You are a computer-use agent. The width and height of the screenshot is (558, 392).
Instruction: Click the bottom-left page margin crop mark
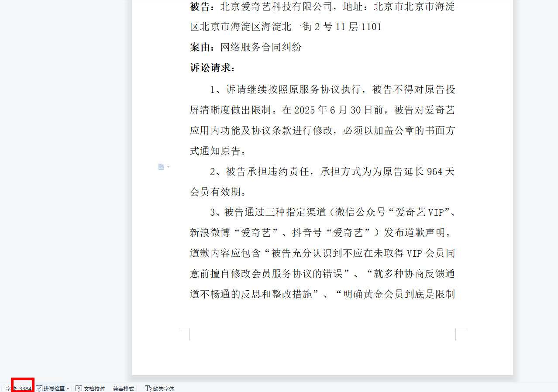click(184, 334)
